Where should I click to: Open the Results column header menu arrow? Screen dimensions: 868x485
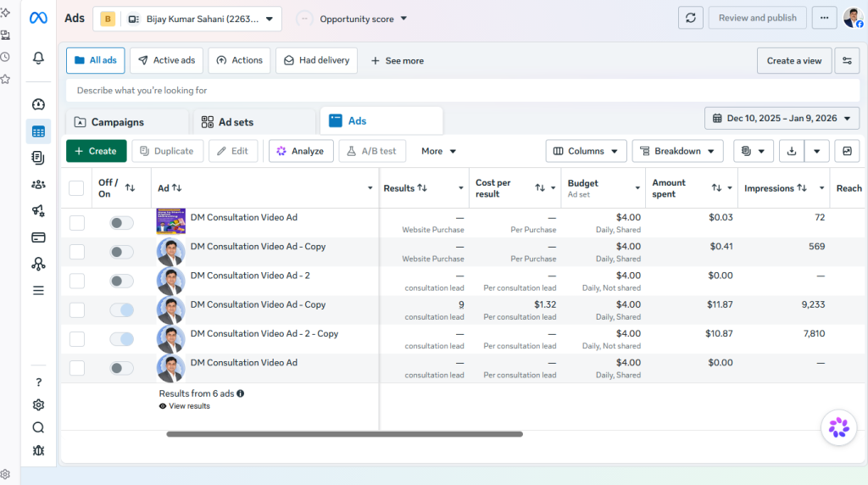coord(460,188)
